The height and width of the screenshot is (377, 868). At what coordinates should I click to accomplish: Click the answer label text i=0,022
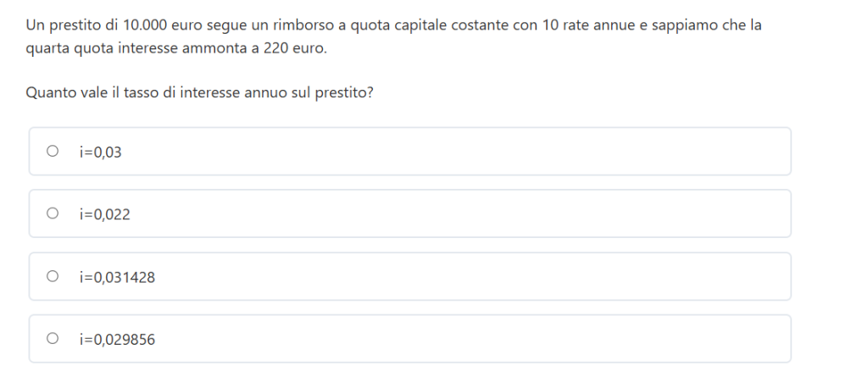pyautogui.click(x=104, y=215)
